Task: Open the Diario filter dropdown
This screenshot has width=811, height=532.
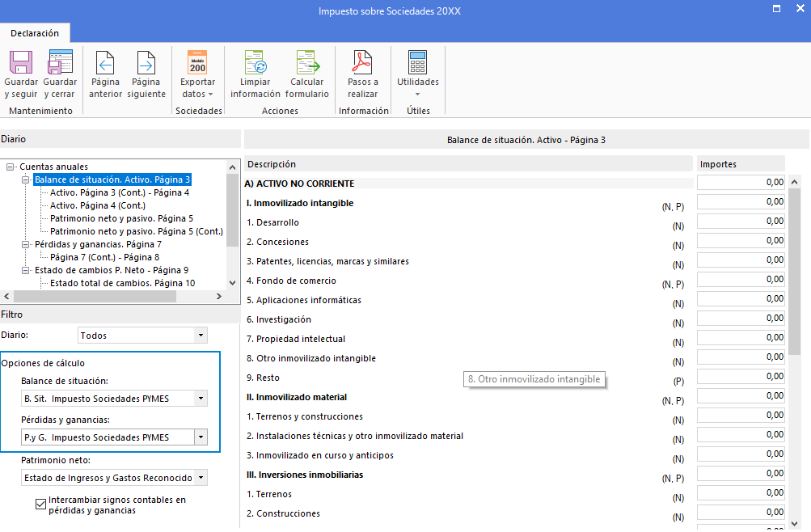Action: coord(201,336)
